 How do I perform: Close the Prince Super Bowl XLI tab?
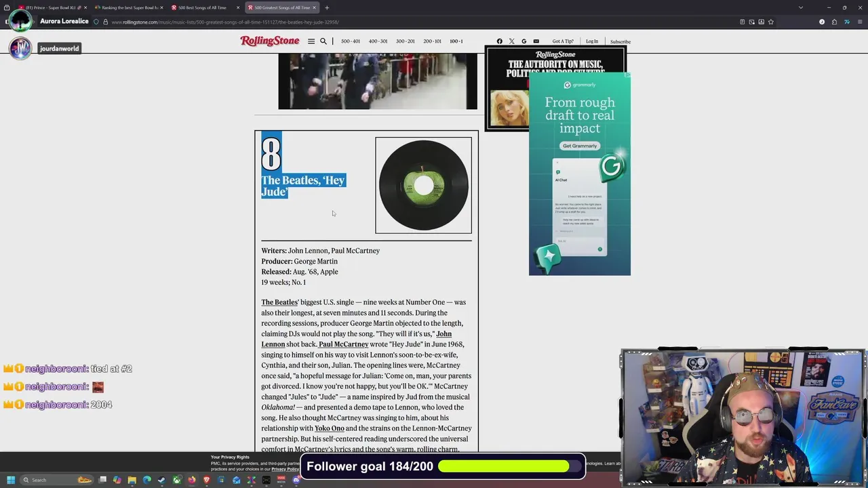(x=85, y=7)
